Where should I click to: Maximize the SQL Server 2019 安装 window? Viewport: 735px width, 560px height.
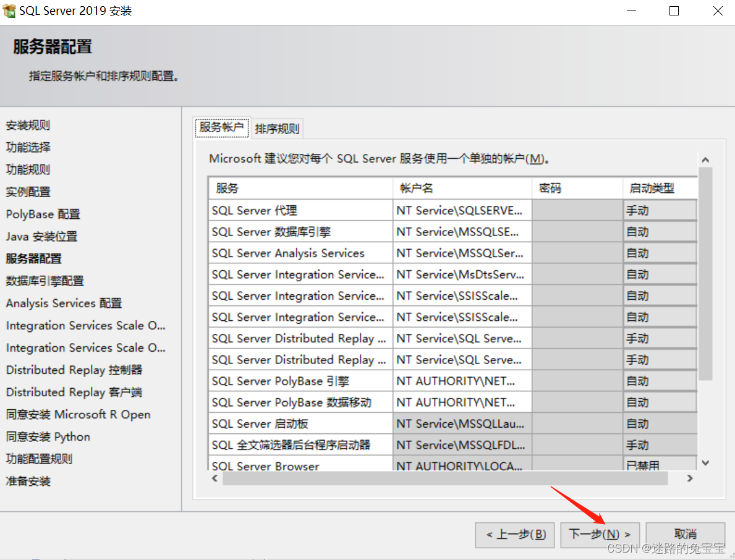coord(674,11)
